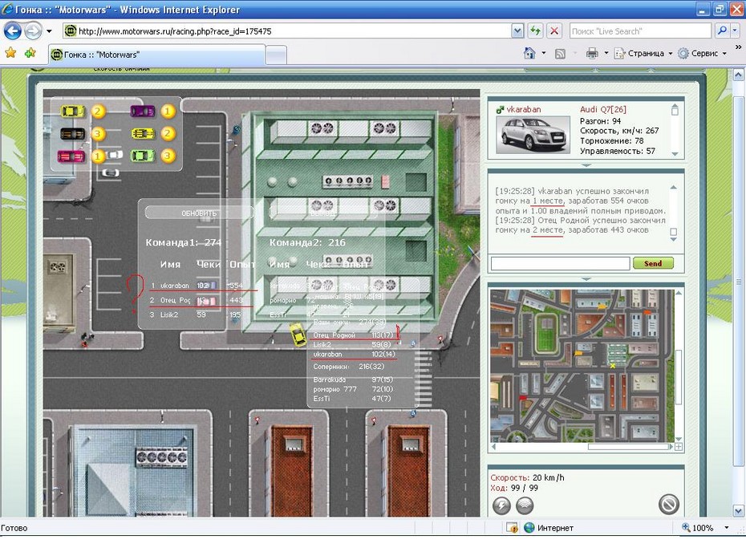746x560 pixels.
Task: Select the yellow car beside the left badge 2
Action: [x=73, y=112]
